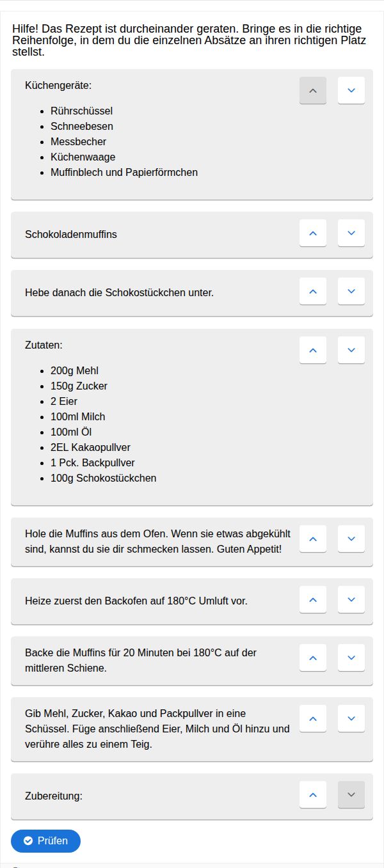The width and height of the screenshot is (384, 868).
Task: Move 'Backe die Muffins' step up
Action: coord(313,658)
